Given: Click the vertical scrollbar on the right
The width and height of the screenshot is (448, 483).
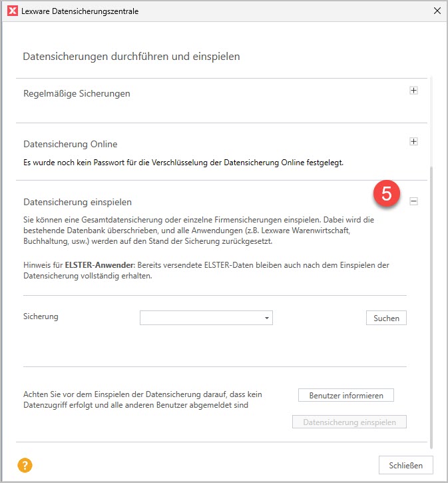Looking at the screenshot, I should (431, 300).
